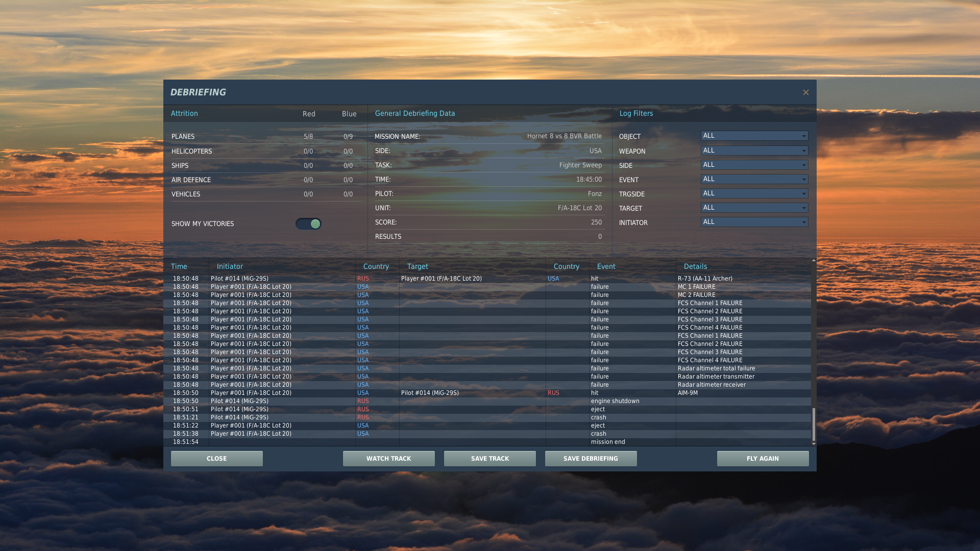Sort log by the Time column header

click(179, 266)
